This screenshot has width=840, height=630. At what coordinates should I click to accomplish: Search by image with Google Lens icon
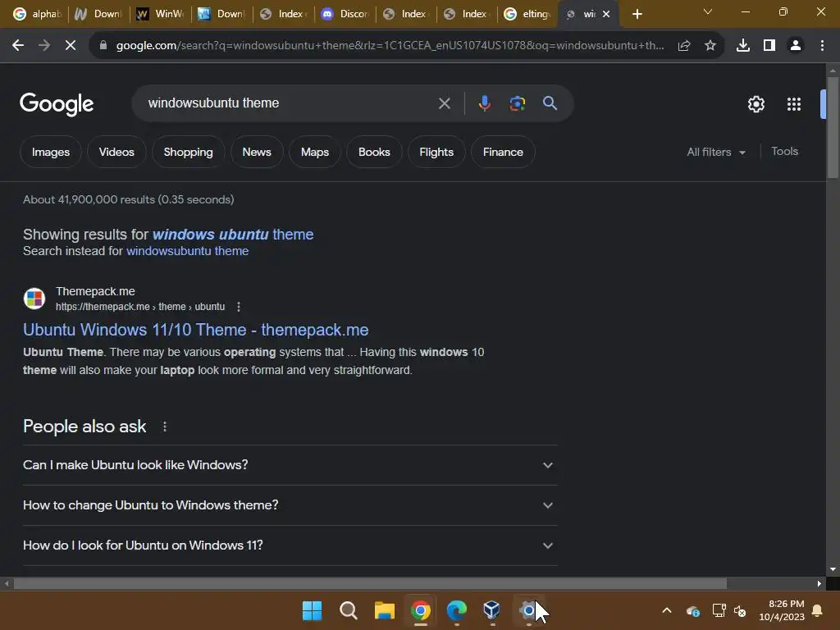point(517,103)
